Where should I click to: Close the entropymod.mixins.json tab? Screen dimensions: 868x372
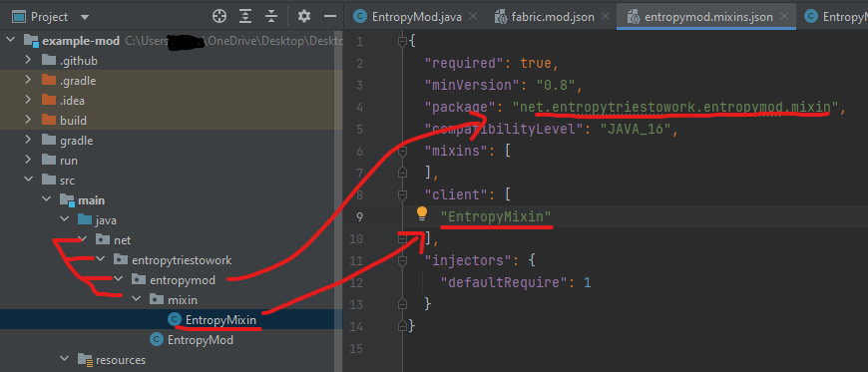783,17
